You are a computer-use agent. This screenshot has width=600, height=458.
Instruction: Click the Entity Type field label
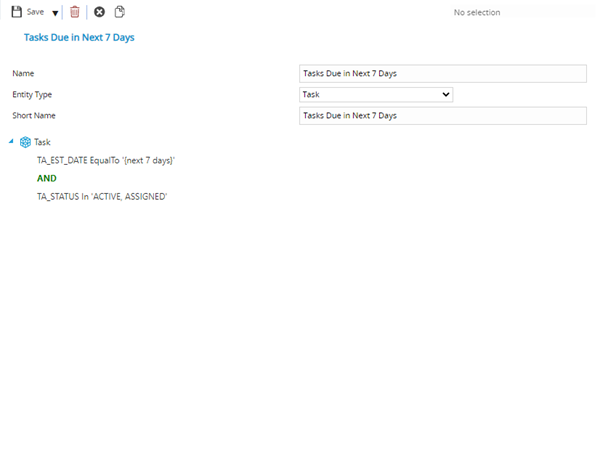pos(32,94)
